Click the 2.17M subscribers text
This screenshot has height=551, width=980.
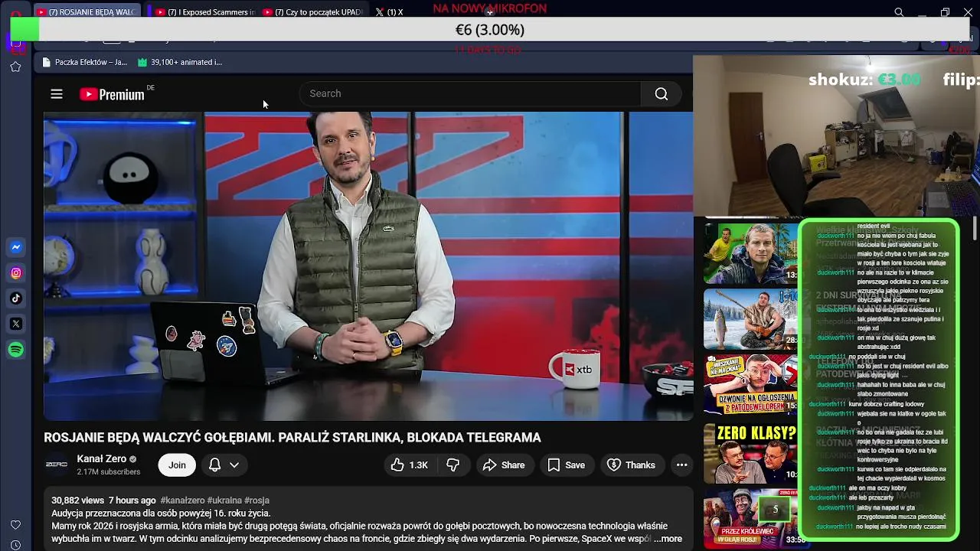(x=109, y=472)
